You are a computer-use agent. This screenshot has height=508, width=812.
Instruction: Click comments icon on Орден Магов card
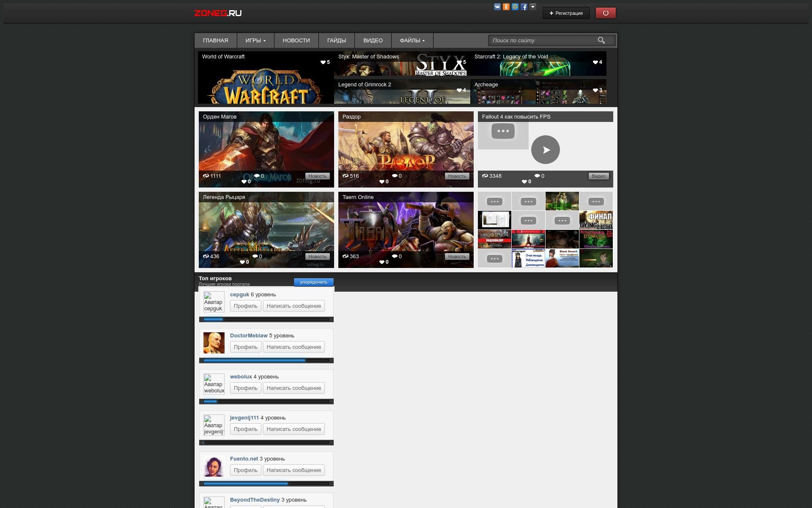tap(257, 176)
